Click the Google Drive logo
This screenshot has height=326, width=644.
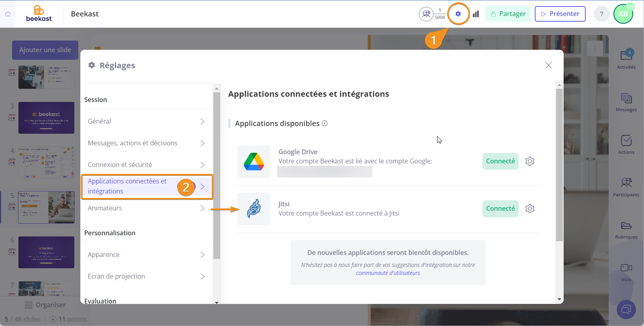click(x=254, y=161)
